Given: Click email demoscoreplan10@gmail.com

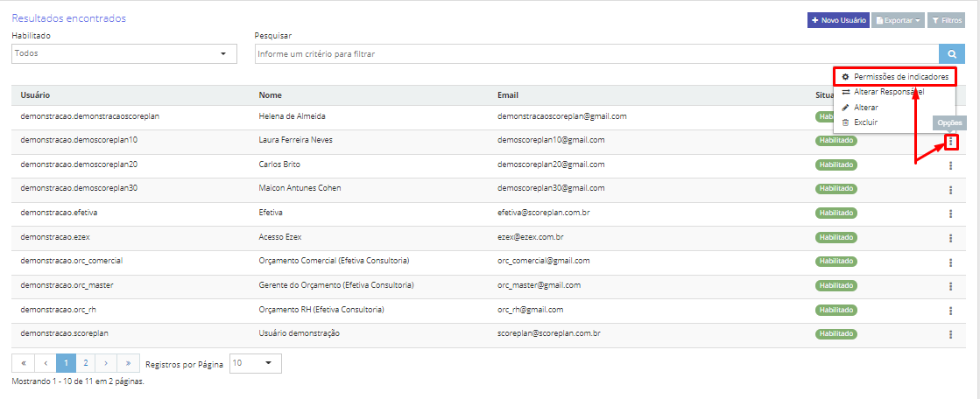Looking at the screenshot, I should pos(551,140).
